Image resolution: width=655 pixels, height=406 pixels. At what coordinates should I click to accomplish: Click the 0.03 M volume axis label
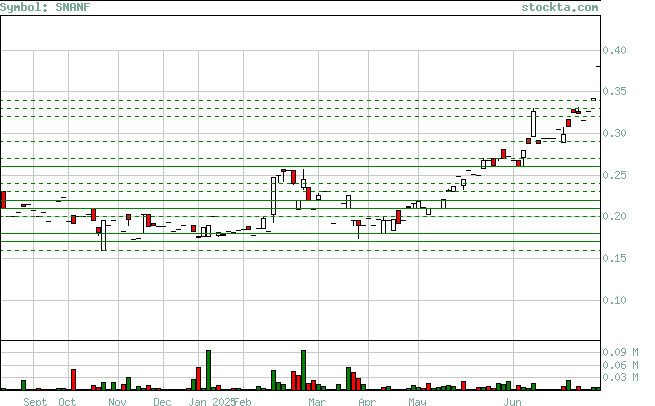point(620,377)
